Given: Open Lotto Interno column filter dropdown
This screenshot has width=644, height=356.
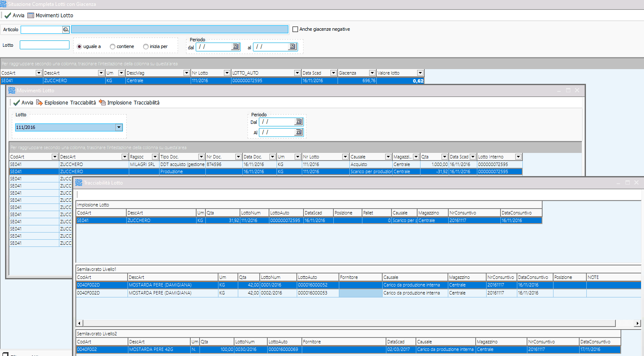Looking at the screenshot, I should click(x=518, y=157).
